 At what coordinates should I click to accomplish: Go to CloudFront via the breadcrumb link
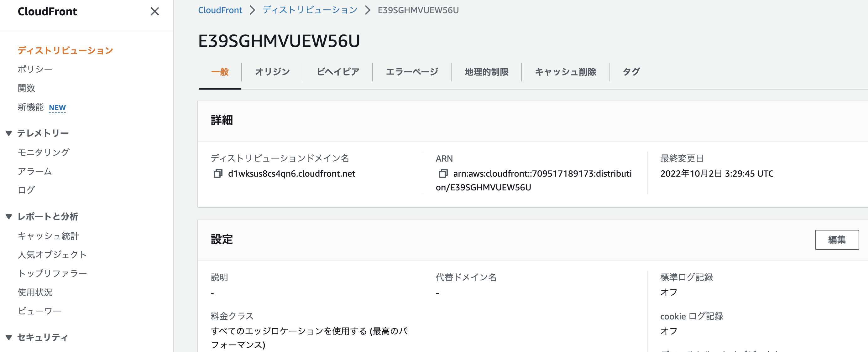click(220, 10)
